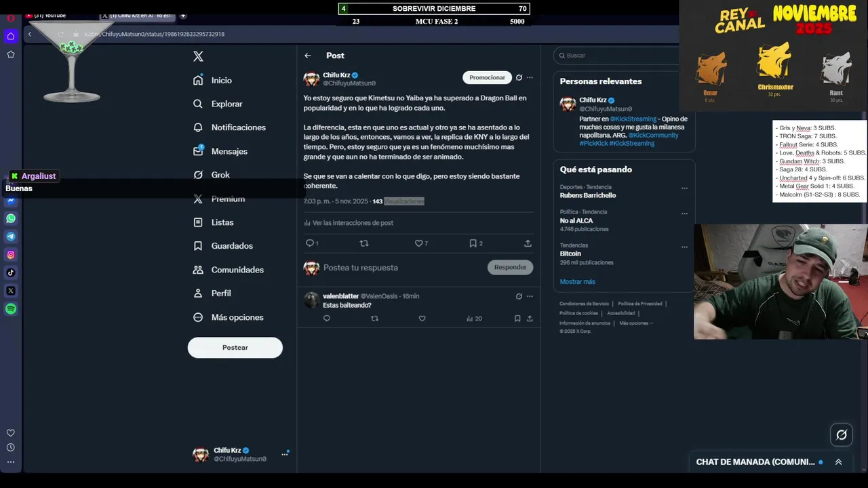Screen dimensions: 868x488
Task: Reply to valenblatter's comment
Action: (x=327, y=319)
